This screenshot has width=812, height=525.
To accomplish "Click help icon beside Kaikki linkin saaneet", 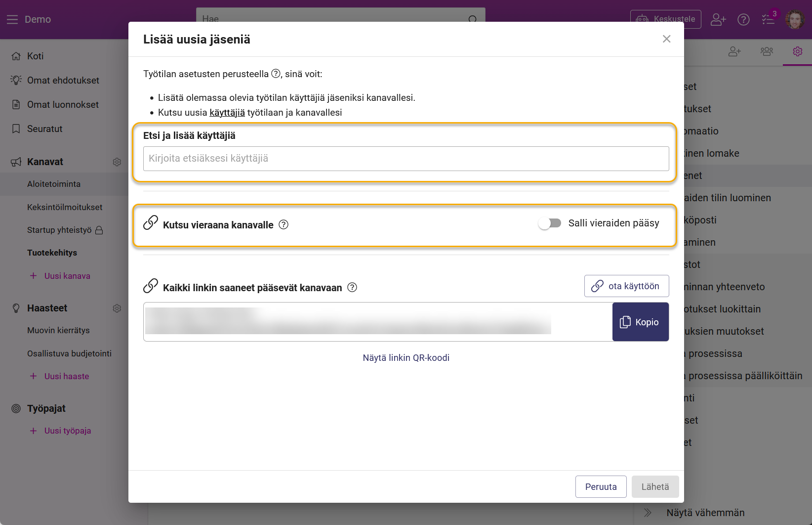I will pos(352,288).
